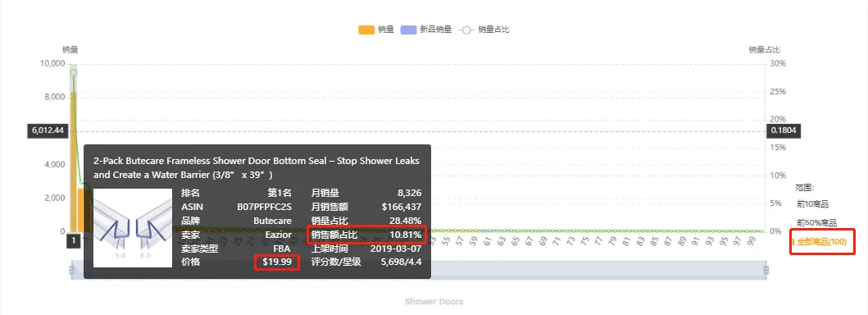Click the product title in the tooltip

click(257, 167)
